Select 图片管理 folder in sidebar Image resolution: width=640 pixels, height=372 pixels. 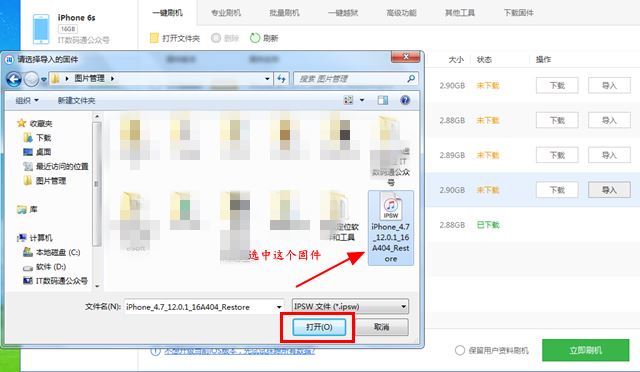tap(44, 180)
